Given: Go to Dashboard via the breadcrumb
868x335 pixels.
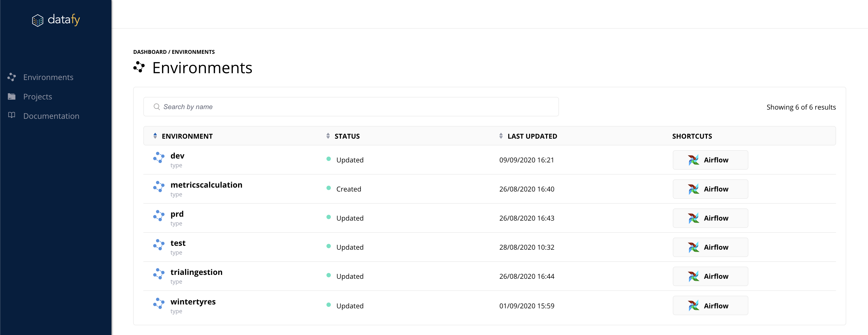Looking at the screenshot, I should (150, 52).
